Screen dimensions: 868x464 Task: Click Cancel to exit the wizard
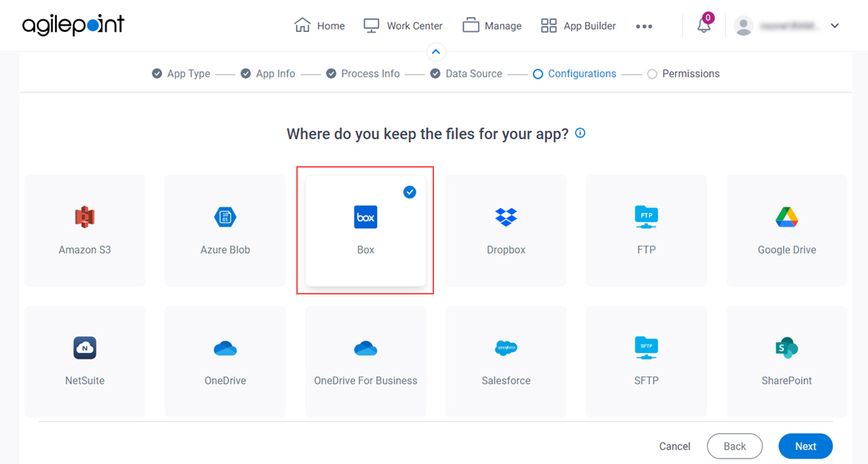pos(675,446)
